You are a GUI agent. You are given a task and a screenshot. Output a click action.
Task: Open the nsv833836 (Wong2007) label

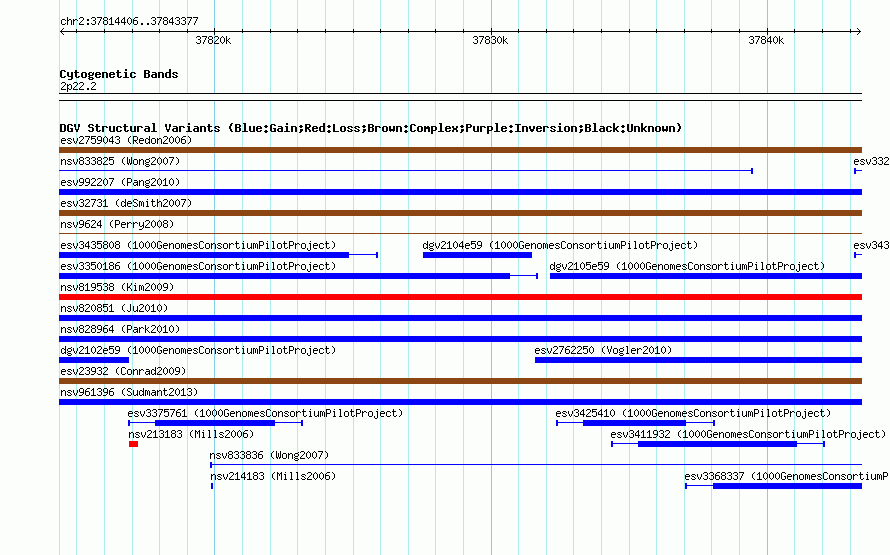pyautogui.click(x=269, y=455)
